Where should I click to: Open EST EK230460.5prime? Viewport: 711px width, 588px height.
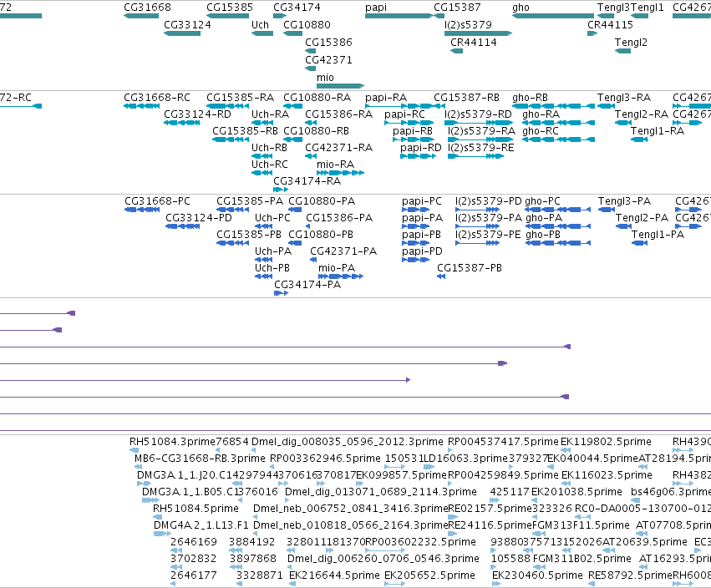537,575
